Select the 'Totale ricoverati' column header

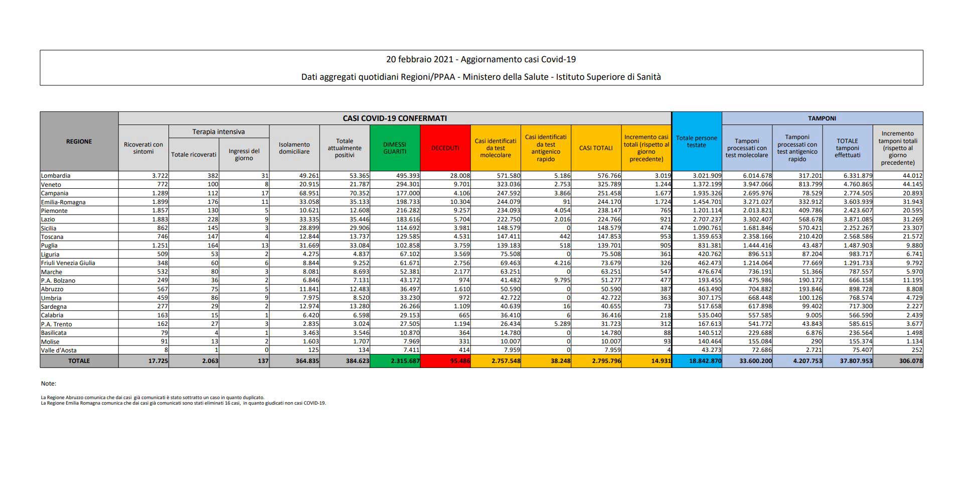(194, 155)
